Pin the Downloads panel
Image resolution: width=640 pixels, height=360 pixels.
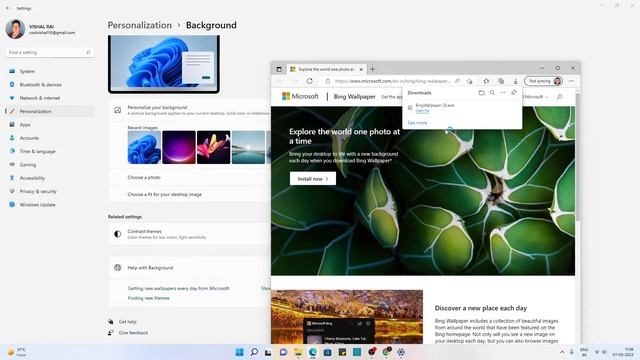click(514, 93)
